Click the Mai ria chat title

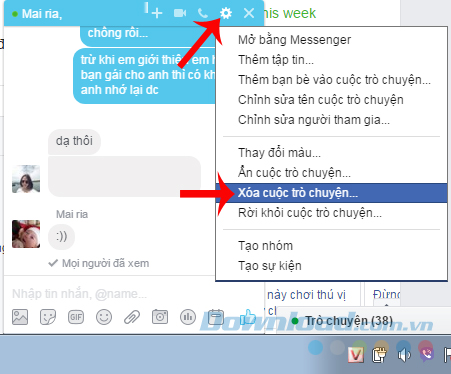pyautogui.click(x=42, y=14)
